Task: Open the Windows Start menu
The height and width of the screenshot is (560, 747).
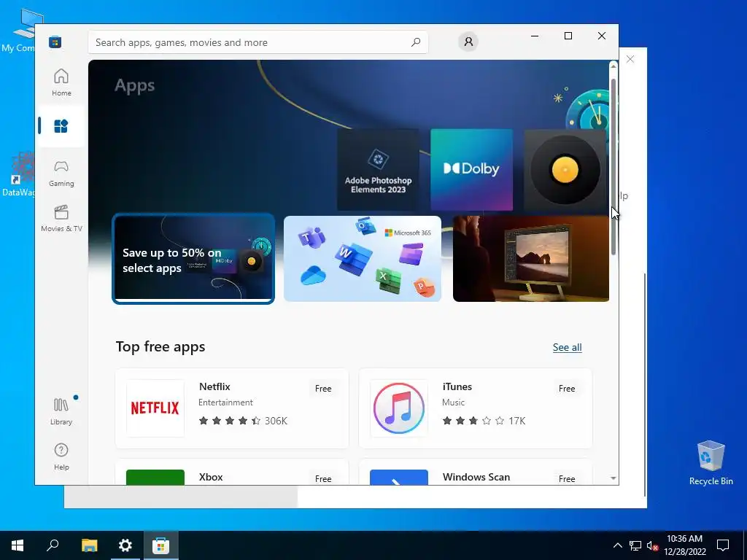Action: 18,545
